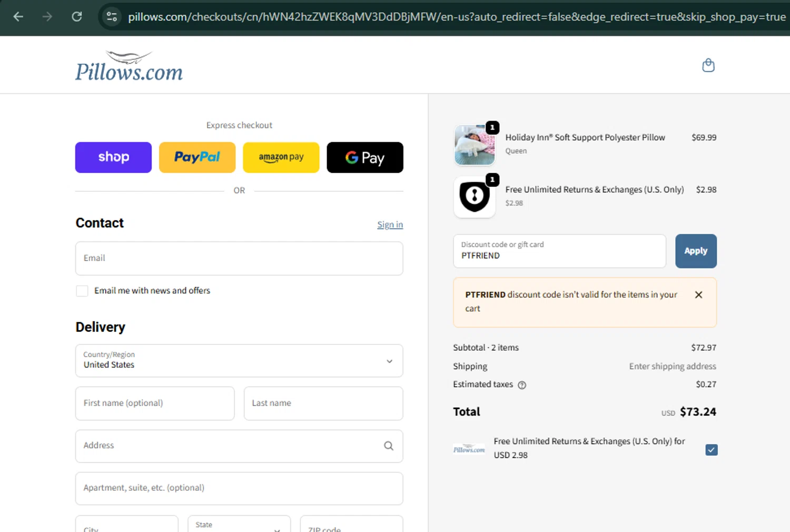Open the State dropdown
The image size is (790, 532).
[x=239, y=525]
